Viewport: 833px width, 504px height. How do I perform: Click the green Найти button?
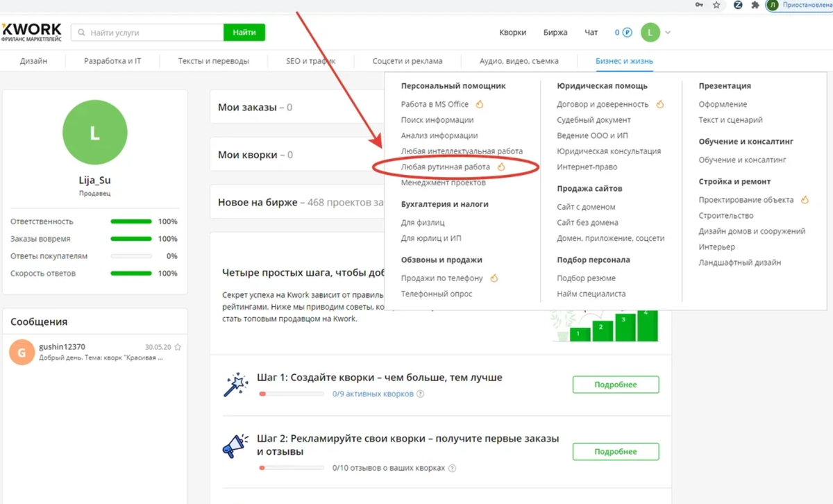244,33
